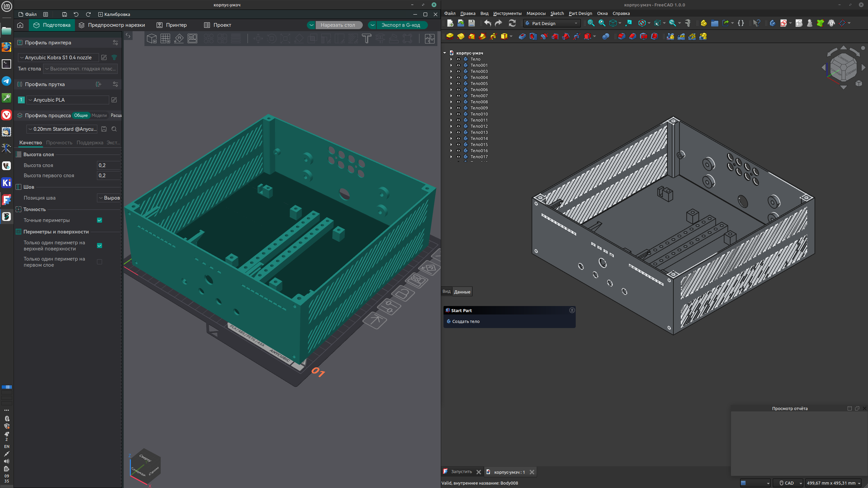Toggle the Точные периметры checkbox
Screen dimensions: 868x488
coord(99,220)
